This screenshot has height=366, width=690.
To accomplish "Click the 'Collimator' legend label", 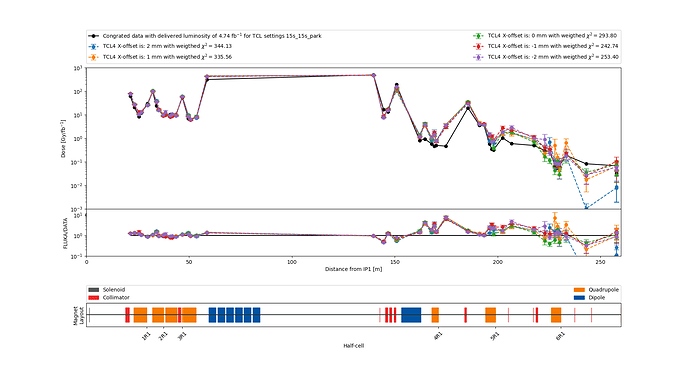I will [x=116, y=298].
